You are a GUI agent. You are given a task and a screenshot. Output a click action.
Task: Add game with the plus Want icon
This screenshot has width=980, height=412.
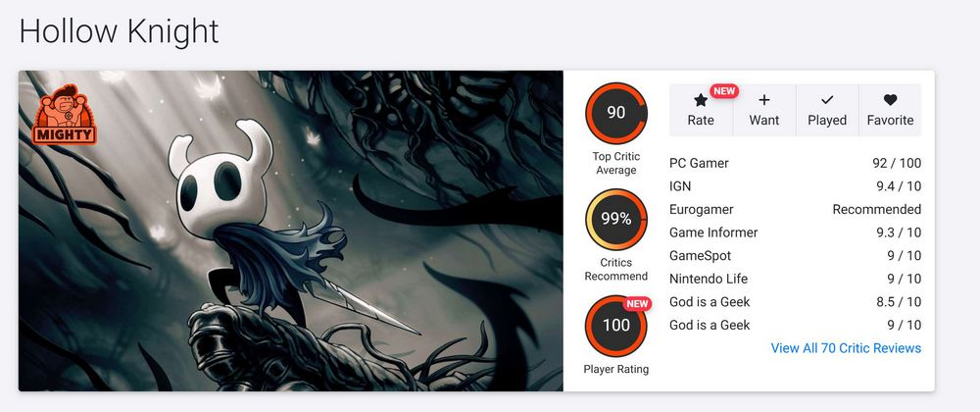pyautogui.click(x=763, y=100)
